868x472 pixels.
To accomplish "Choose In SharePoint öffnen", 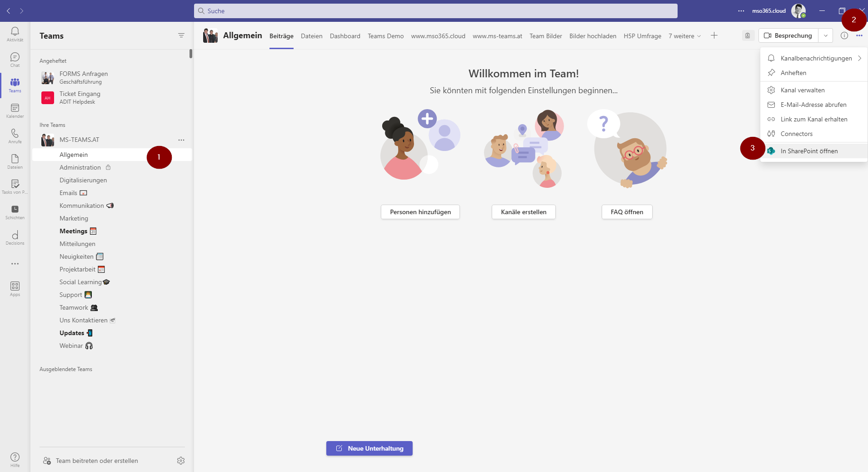I will click(814, 151).
